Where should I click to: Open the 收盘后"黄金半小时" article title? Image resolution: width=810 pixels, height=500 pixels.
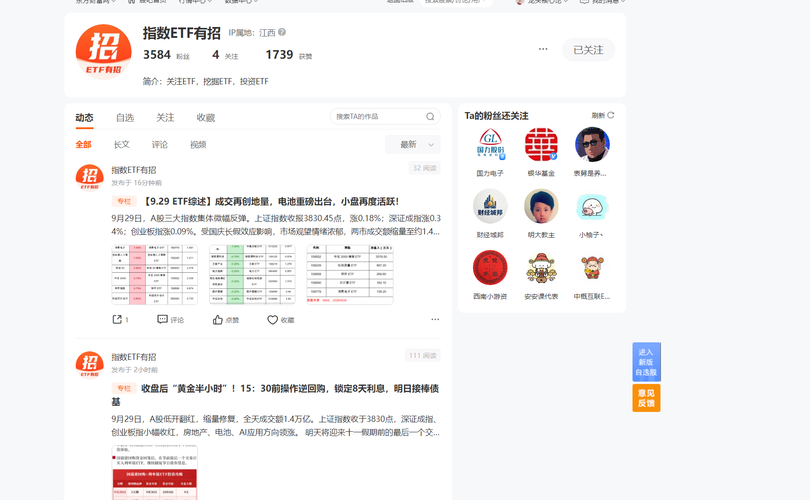(x=275, y=395)
